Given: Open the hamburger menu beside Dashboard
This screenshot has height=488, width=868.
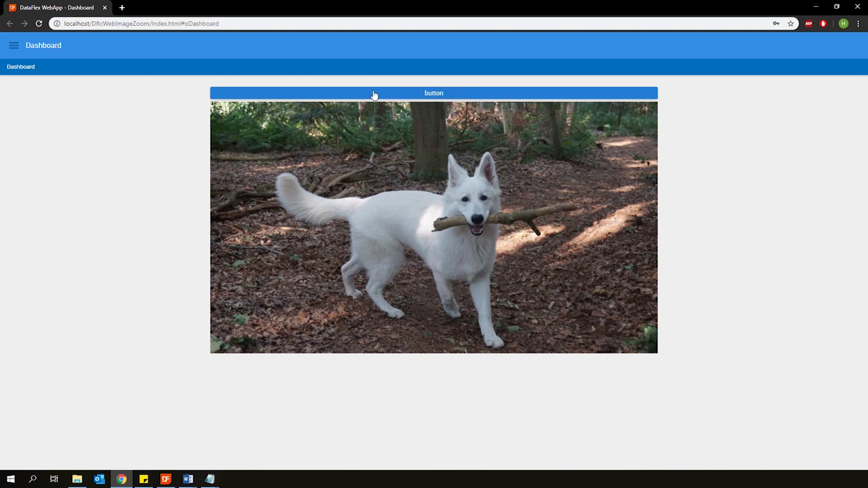Looking at the screenshot, I should 14,45.
